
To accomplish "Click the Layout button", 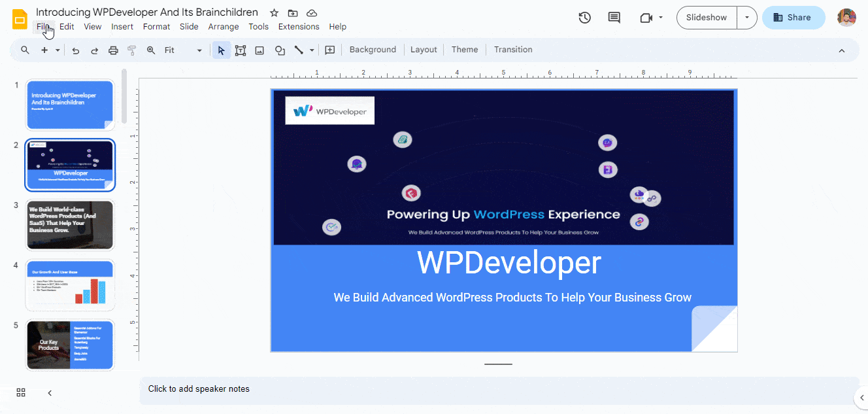I will (x=424, y=50).
